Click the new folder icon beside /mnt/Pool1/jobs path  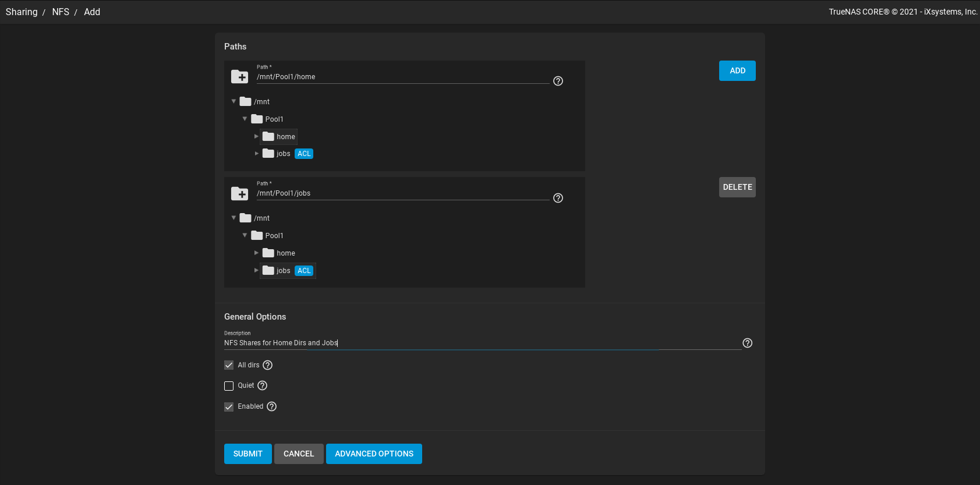(x=239, y=193)
